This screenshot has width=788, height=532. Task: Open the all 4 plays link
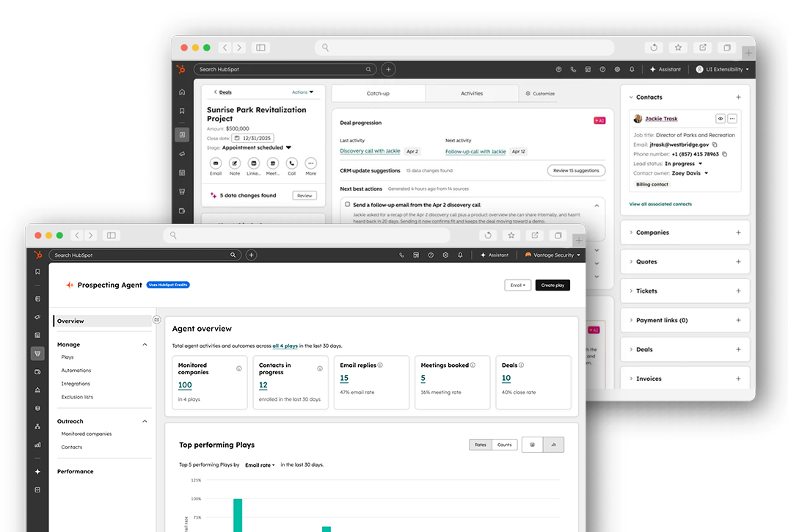click(285, 346)
